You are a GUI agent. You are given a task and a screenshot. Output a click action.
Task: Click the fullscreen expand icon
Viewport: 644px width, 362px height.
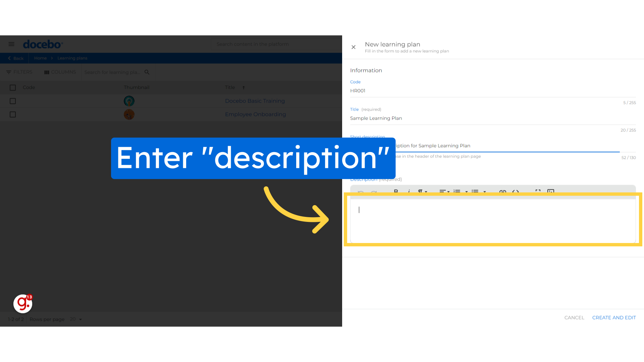(x=538, y=192)
